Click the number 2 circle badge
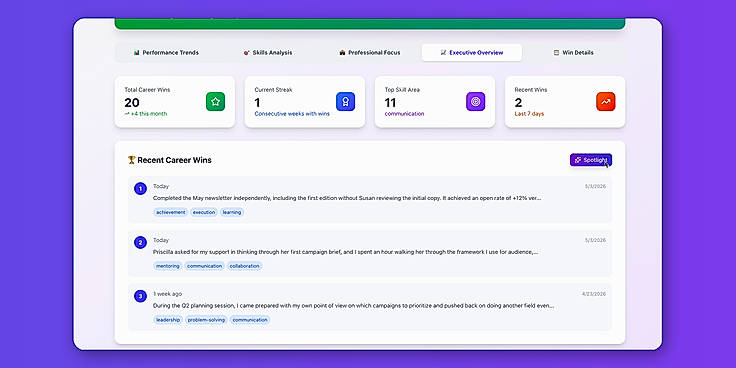Viewport: 736px width, 368px height. (140, 243)
